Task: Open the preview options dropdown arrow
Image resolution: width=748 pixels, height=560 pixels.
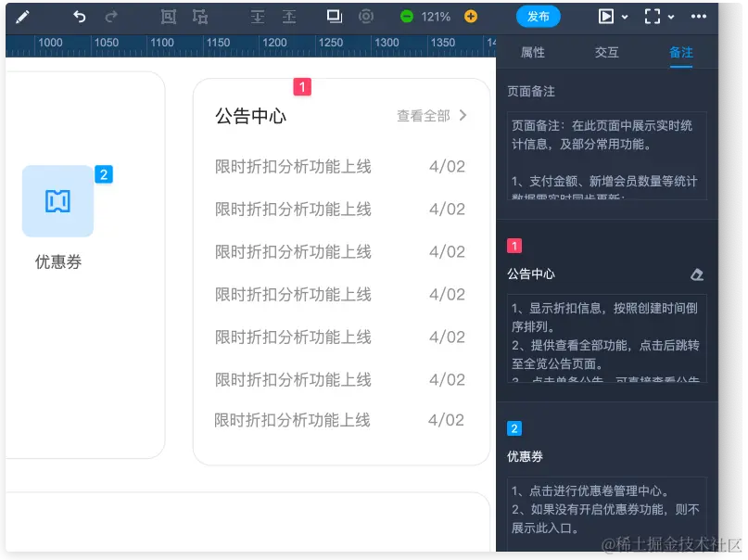Action: point(625,18)
